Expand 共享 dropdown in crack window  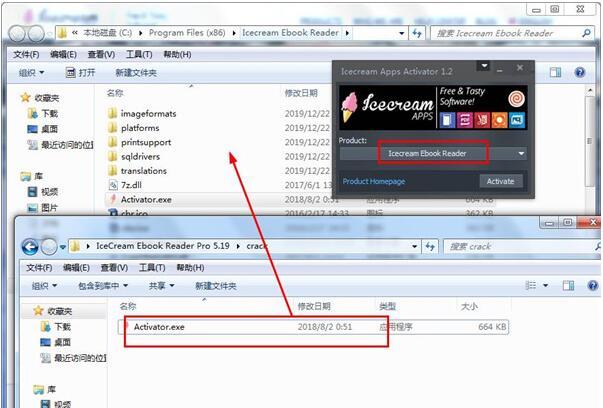click(162, 286)
